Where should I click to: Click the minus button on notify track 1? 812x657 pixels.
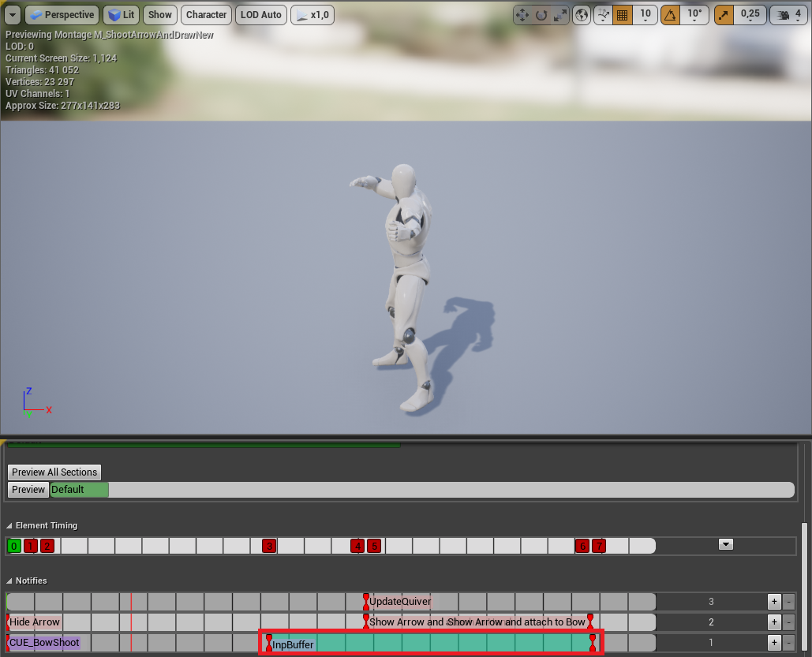pos(788,643)
